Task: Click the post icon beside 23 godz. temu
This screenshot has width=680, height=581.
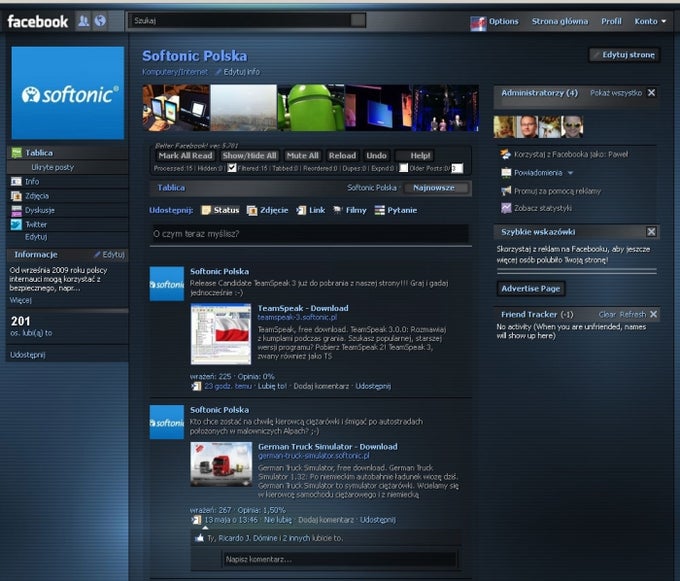Action: pos(196,386)
